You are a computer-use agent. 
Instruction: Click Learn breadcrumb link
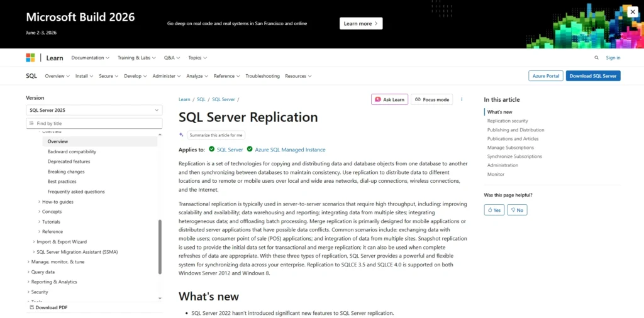point(184,99)
